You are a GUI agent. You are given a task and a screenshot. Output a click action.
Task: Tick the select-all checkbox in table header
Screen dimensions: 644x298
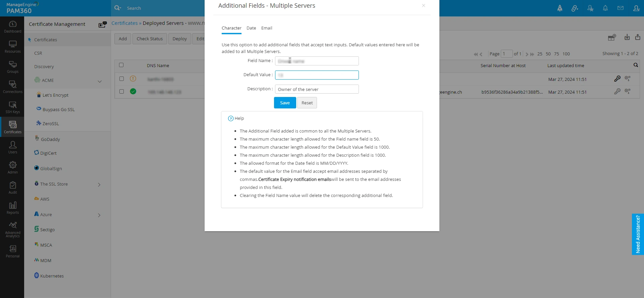121,65
